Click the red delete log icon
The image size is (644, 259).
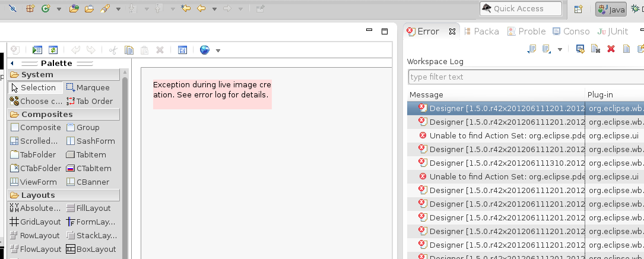tap(611, 49)
